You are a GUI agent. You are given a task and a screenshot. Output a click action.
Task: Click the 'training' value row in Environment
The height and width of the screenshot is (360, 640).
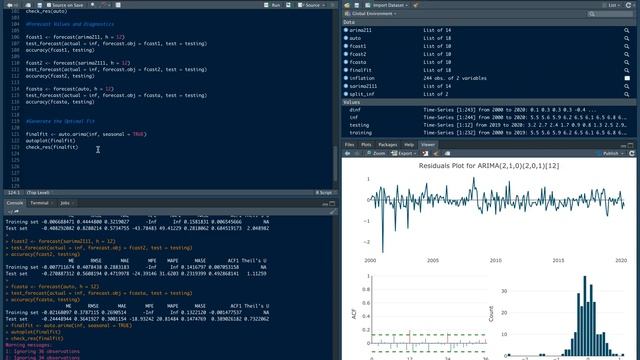coord(489,133)
